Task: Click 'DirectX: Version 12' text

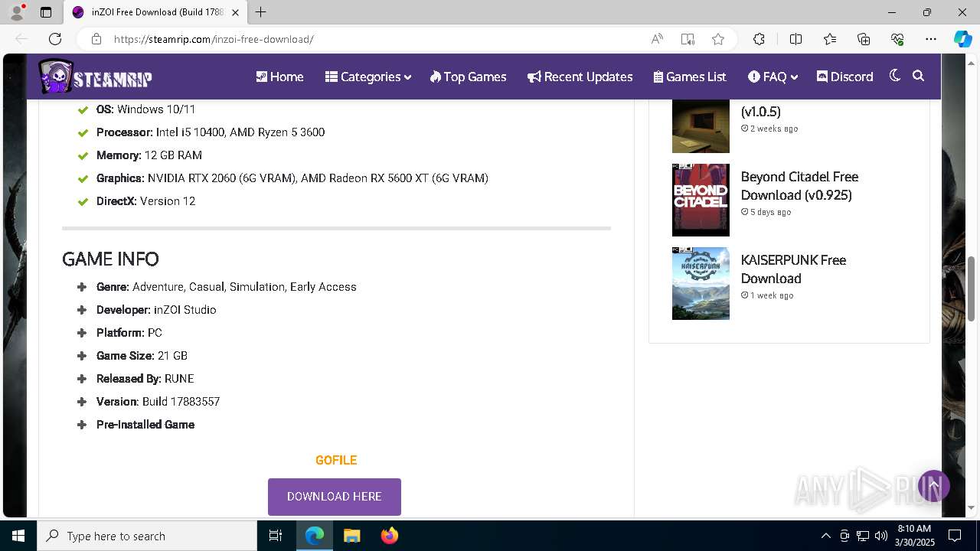Action: pos(145,201)
